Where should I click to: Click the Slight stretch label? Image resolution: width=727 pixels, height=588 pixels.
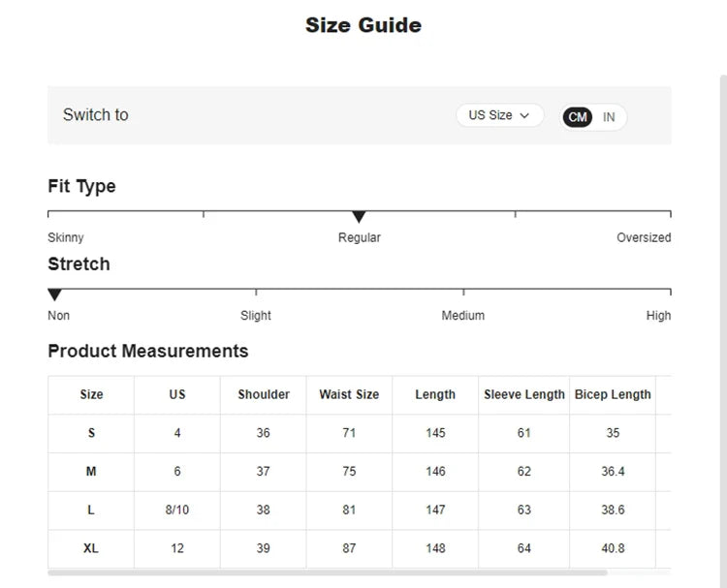256,315
